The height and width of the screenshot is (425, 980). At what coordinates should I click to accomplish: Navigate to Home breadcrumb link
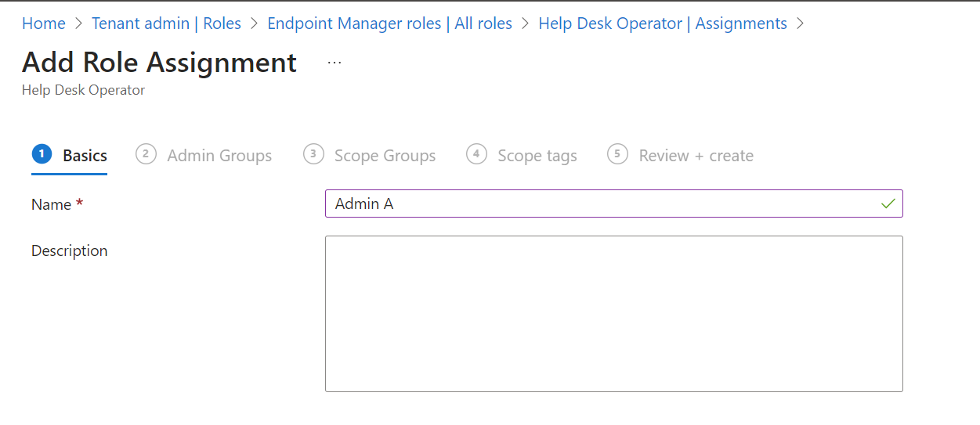point(44,23)
